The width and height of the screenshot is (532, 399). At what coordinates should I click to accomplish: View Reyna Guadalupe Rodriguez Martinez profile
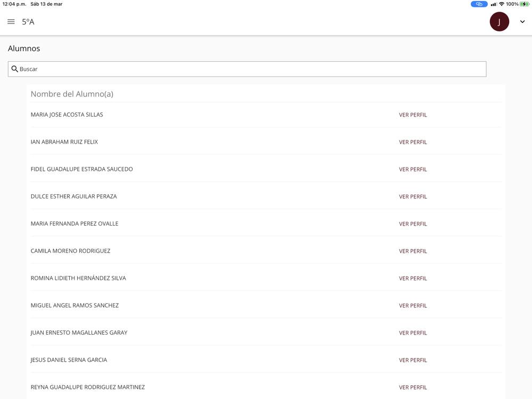pyautogui.click(x=413, y=387)
